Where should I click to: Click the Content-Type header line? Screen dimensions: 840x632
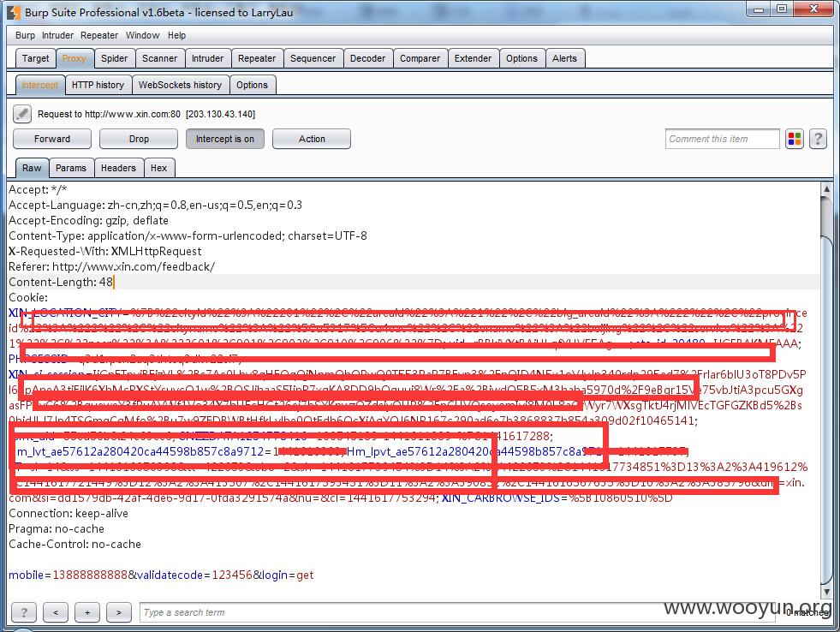click(188, 236)
